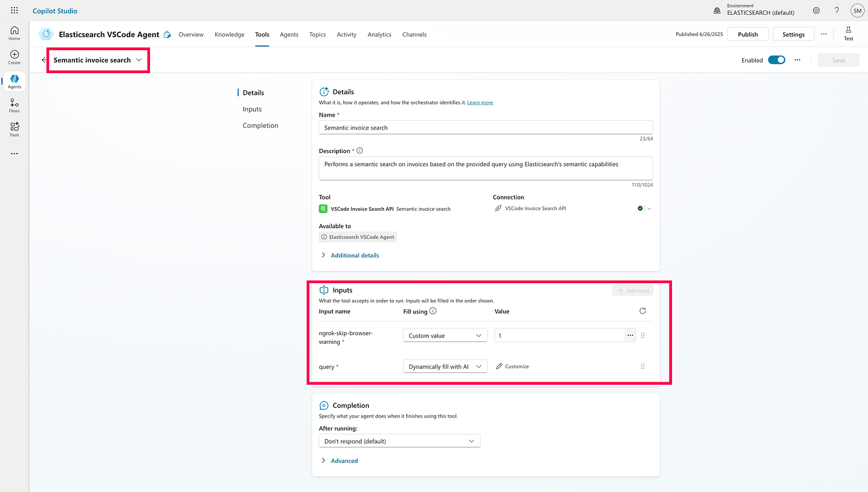Expand the Advanced section under Completion
Viewport: 868px width, 492px height.
click(x=344, y=460)
